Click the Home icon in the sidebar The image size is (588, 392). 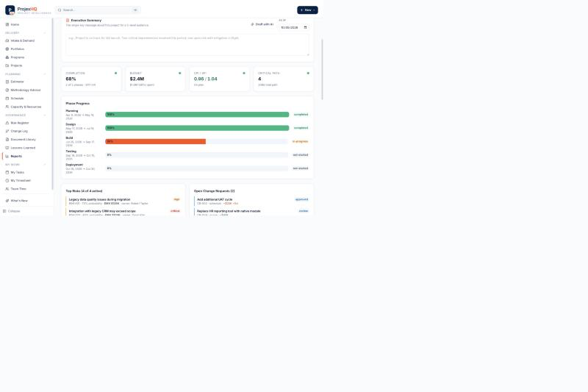click(7, 24)
